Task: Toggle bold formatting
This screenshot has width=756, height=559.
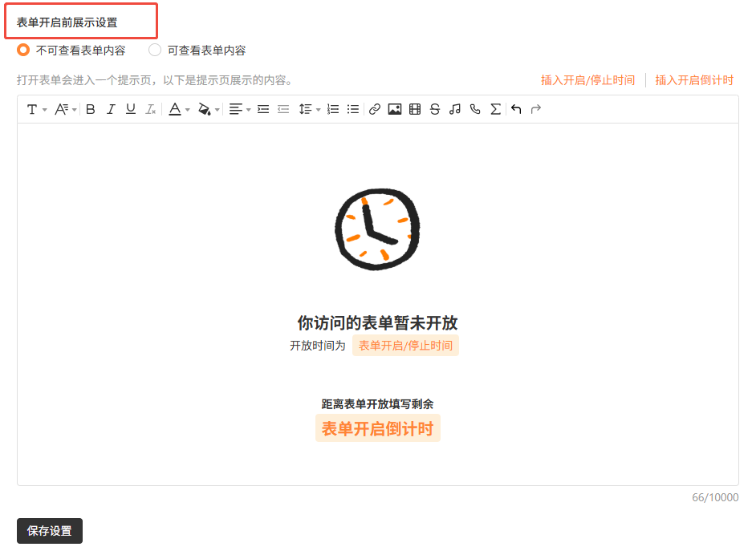Action: [90, 109]
